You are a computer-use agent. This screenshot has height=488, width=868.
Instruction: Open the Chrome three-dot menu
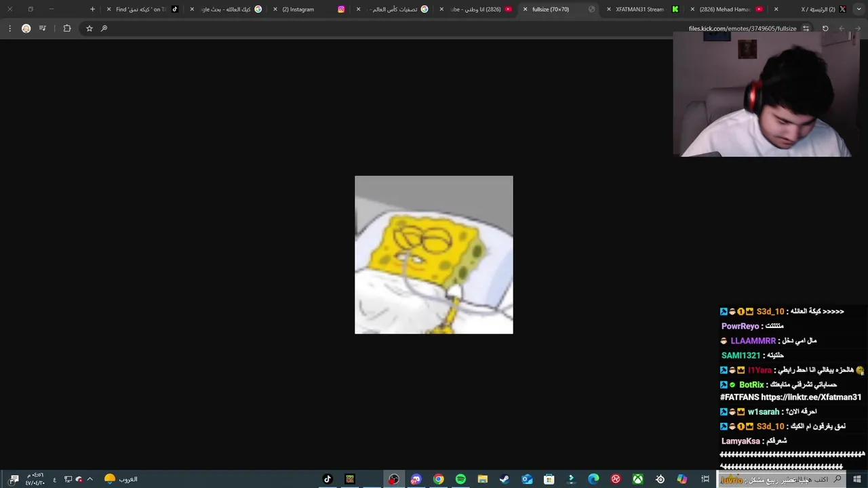tap(9, 28)
